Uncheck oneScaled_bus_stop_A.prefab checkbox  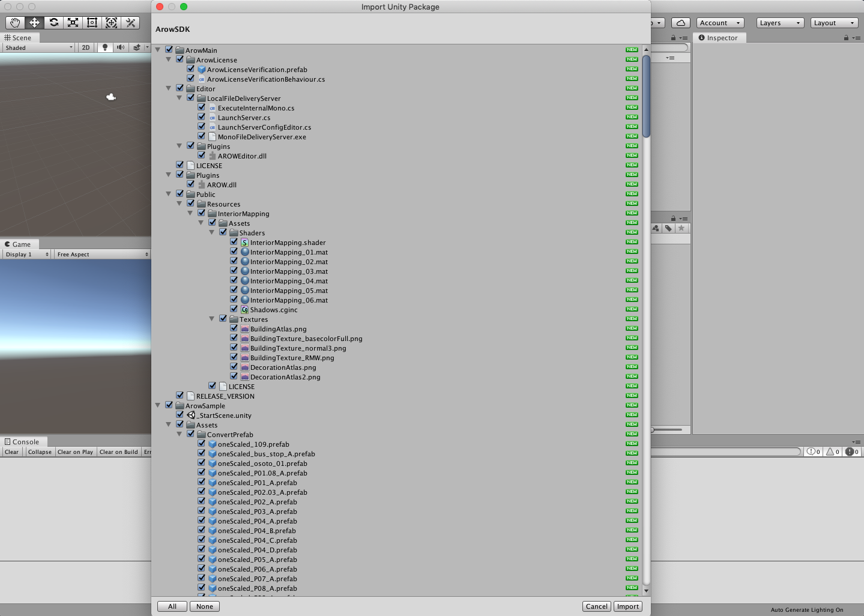click(x=202, y=453)
